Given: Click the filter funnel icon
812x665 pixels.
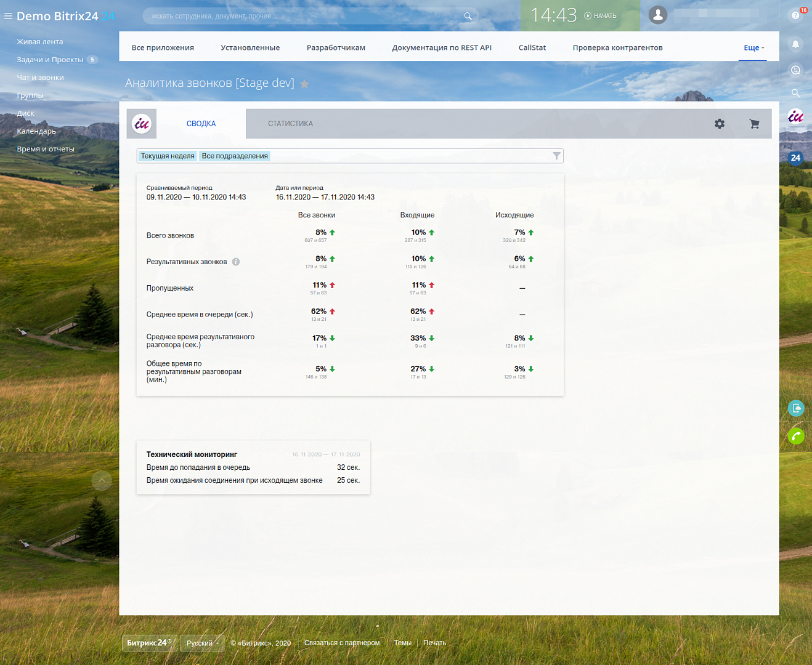Looking at the screenshot, I should tap(556, 156).
